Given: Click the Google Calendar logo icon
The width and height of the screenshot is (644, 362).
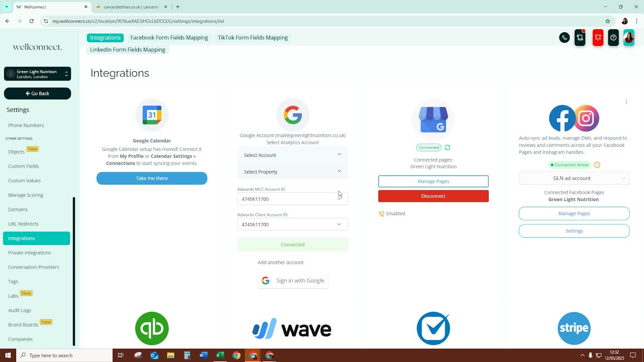Looking at the screenshot, I should tap(152, 115).
